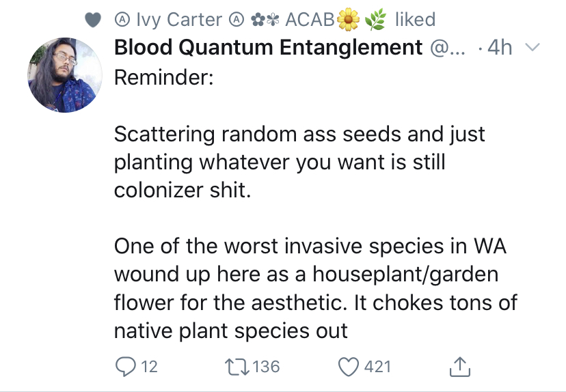Open the Blood Quantum Entanglement profile name
This screenshot has height=392, width=566.
[x=268, y=47]
